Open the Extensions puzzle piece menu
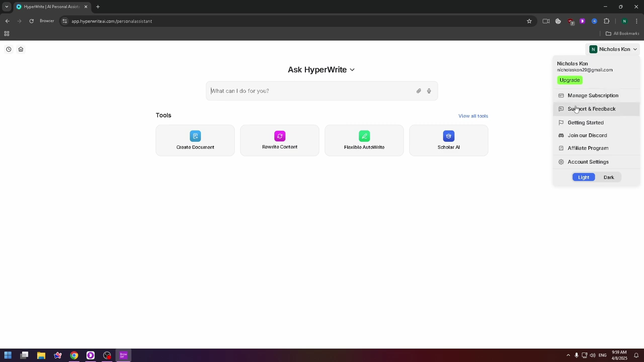Image resolution: width=644 pixels, height=362 pixels. (x=606, y=21)
